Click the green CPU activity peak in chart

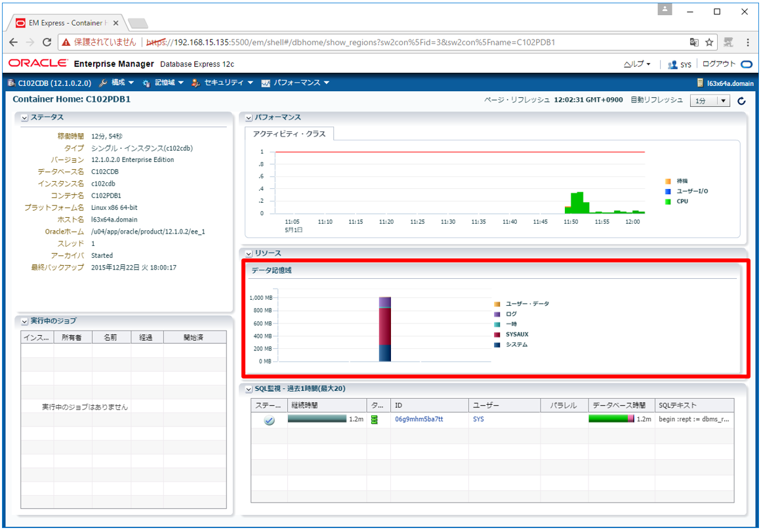(x=577, y=203)
